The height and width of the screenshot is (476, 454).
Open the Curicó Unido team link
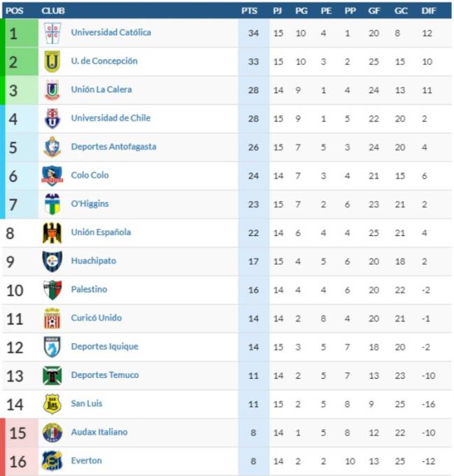click(97, 318)
